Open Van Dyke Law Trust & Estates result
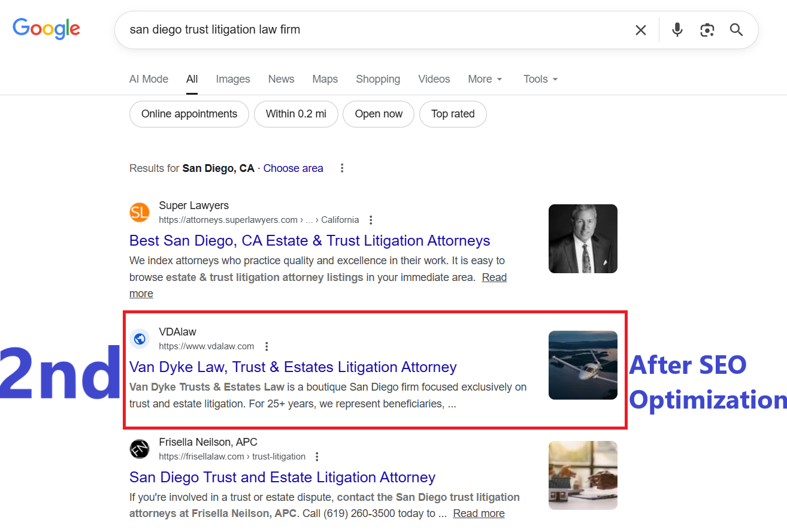The height and width of the screenshot is (532, 787). [293, 367]
